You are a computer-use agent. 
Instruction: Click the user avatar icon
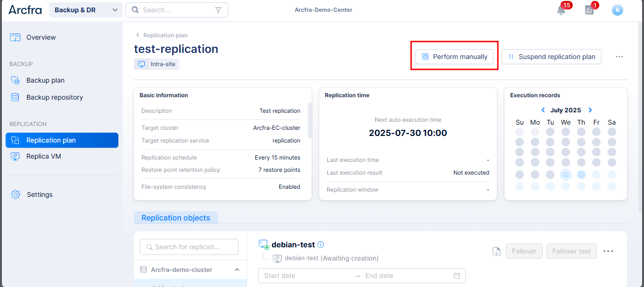pyautogui.click(x=617, y=10)
